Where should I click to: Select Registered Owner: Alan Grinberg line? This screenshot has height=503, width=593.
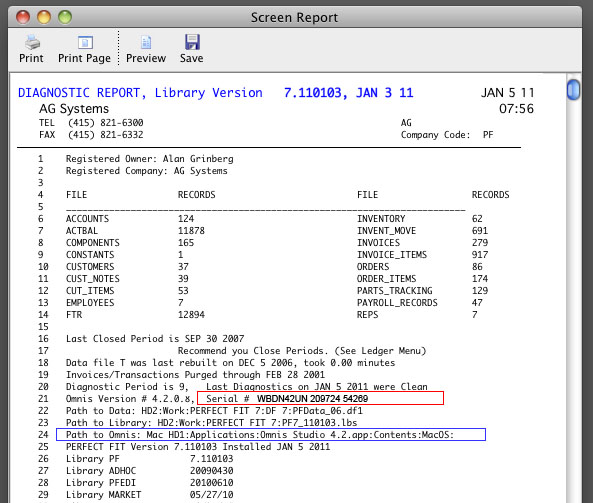click(149, 159)
